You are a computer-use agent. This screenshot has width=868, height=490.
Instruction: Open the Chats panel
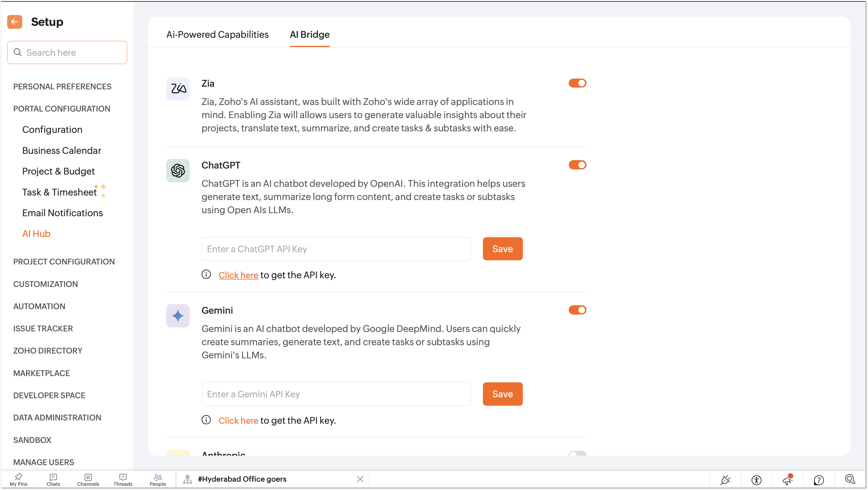point(53,479)
